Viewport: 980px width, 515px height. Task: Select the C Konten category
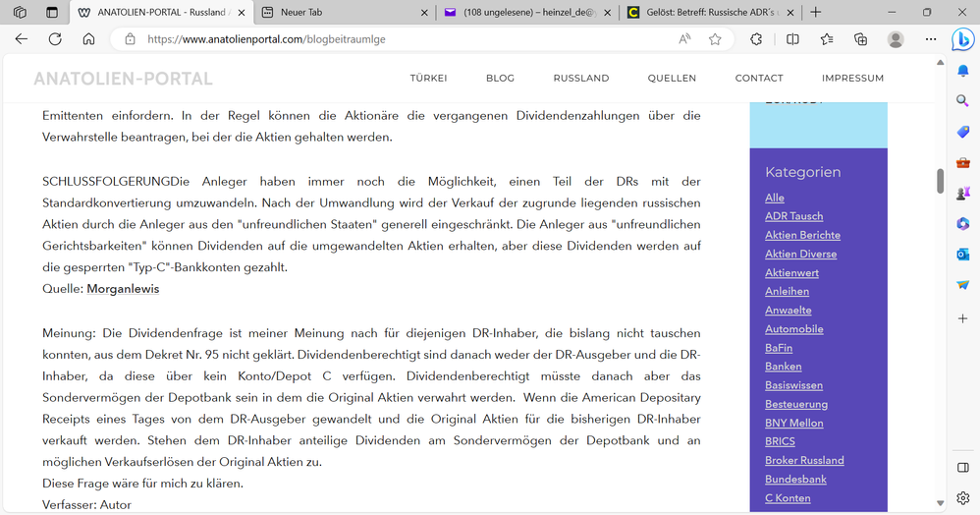click(x=788, y=498)
